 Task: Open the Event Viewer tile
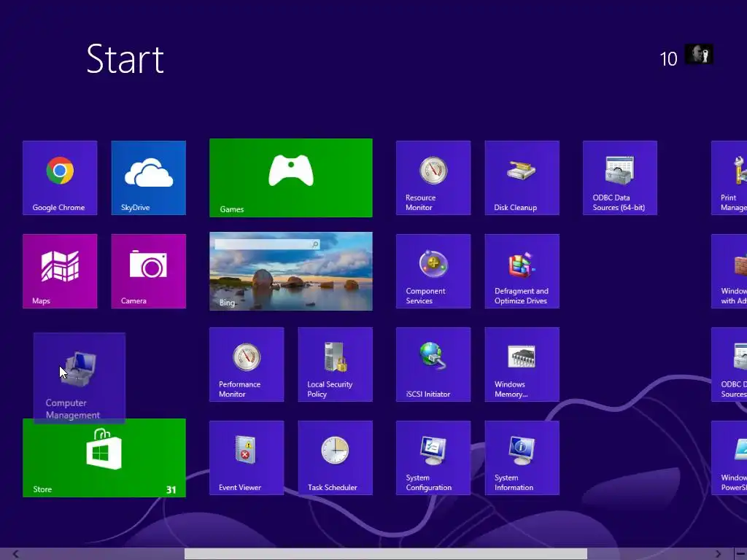pyautogui.click(x=247, y=458)
